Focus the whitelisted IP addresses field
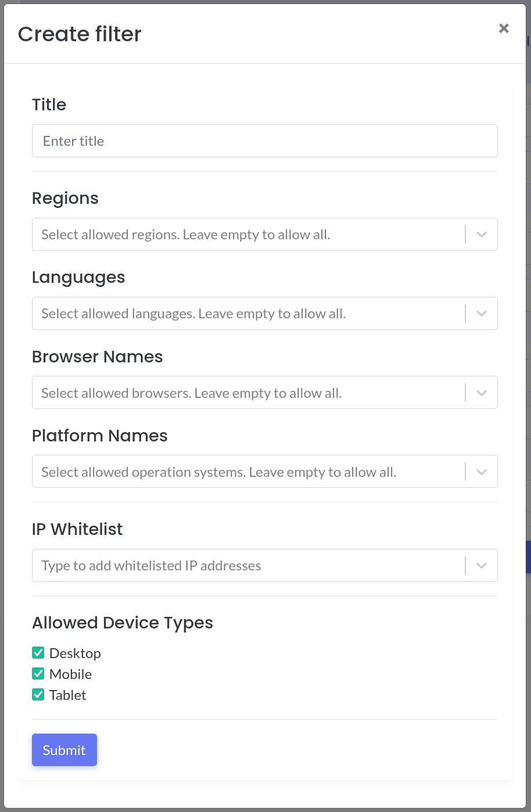This screenshot has width=531, height=812. (265, 566)
